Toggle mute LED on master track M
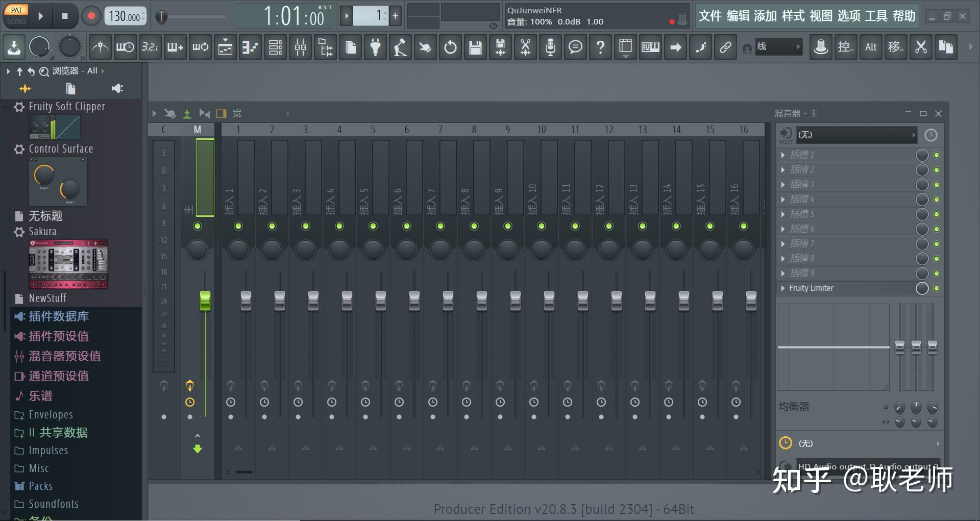 coord(198,226)
